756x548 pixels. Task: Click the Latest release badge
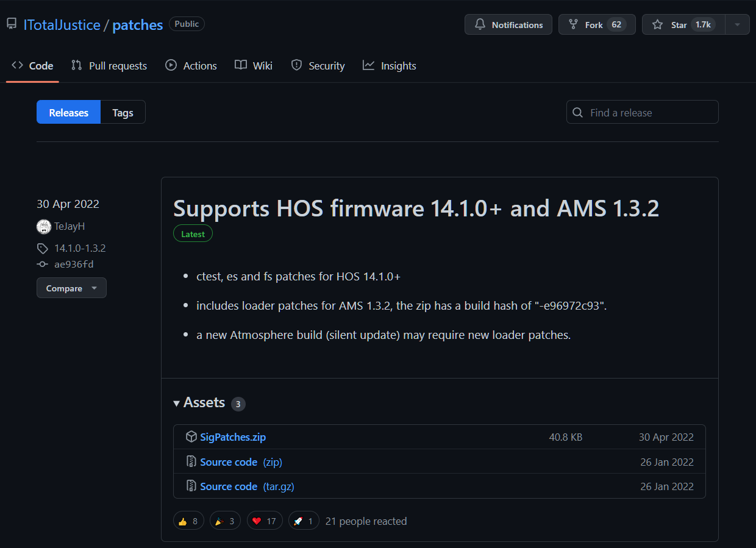pos(193,234)
